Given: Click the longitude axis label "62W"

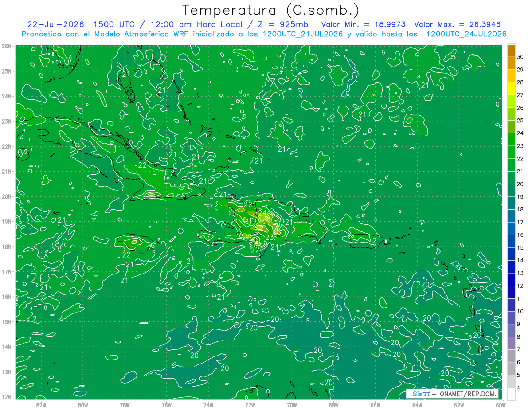Looking at the screenshot, I should [x=459, y=405].
